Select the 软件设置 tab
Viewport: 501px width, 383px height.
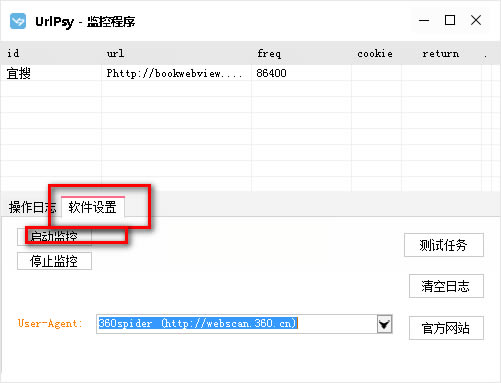coord(93,207)
